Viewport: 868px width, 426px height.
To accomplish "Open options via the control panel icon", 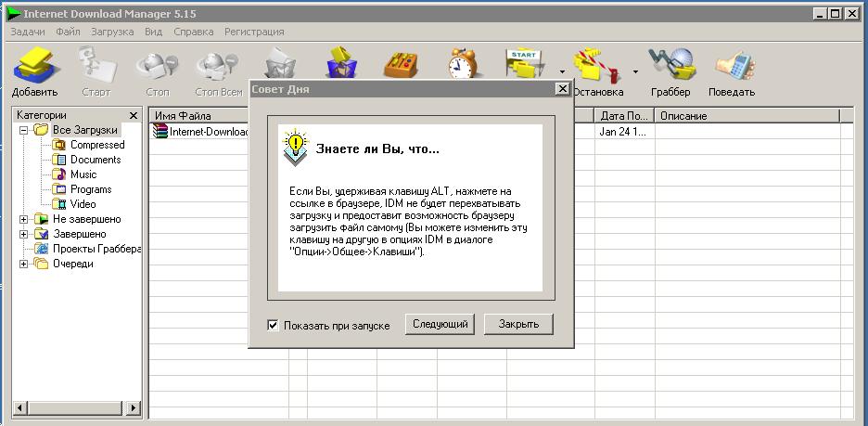I will 401,64.
